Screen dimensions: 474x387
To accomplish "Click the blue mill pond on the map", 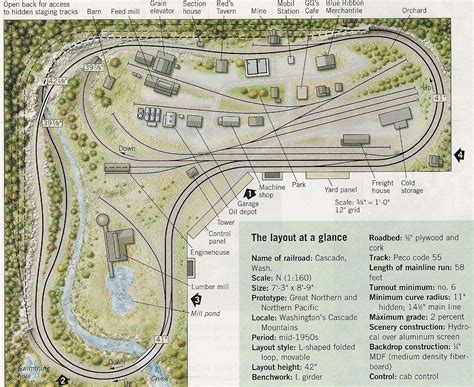I will coord(122,290).
